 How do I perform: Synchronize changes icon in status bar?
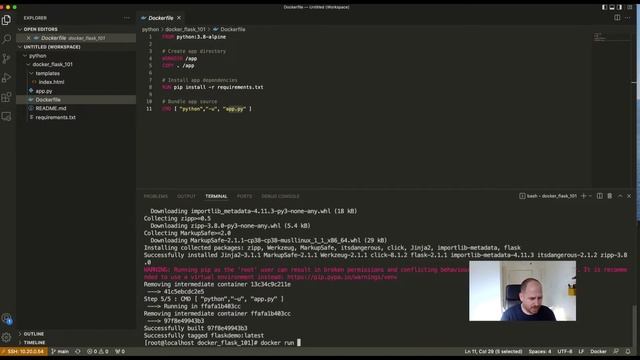[x=78, y=351]
